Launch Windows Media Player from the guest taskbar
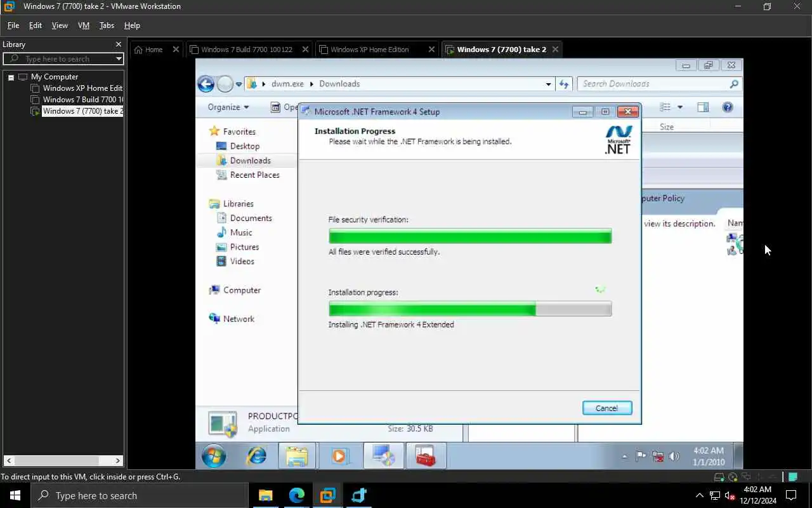The width and height of the screenshot is (812, 508). click(339, 456)
